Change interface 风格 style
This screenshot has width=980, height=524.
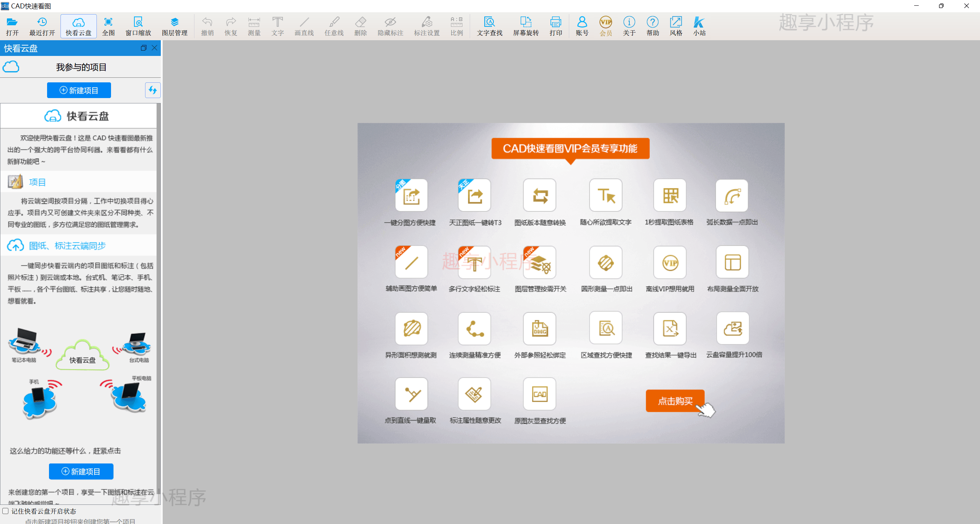point(676,26)
